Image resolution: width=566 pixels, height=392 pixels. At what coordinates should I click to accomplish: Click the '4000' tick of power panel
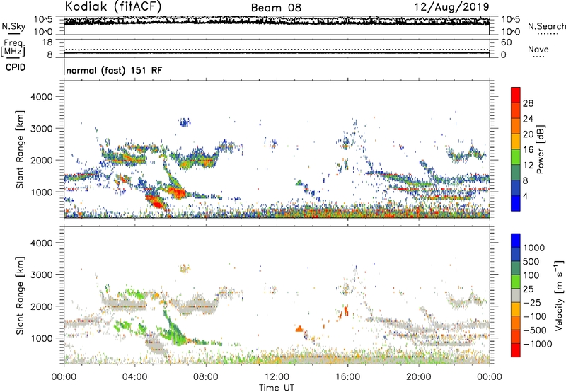pos(41,97)
